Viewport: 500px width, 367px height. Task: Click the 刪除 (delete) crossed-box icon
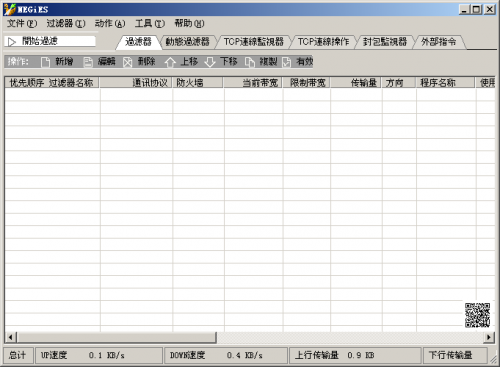(x=127, y=62)
